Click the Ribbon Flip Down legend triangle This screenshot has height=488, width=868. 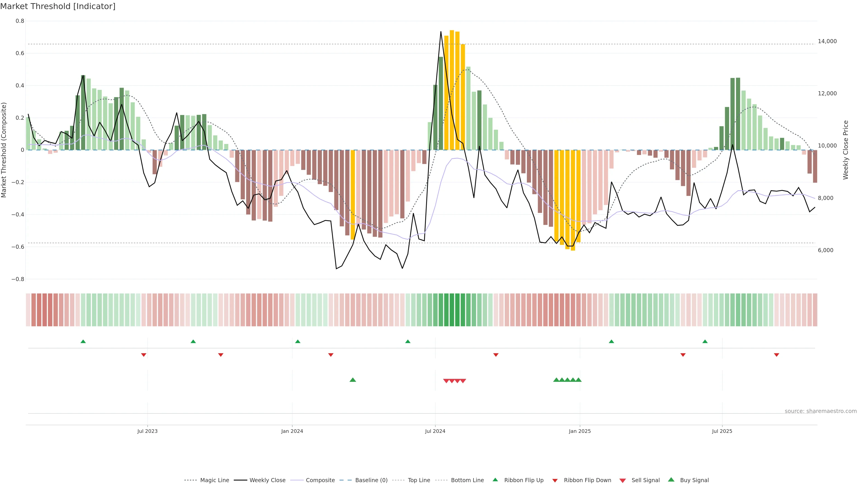coord(555,480)
